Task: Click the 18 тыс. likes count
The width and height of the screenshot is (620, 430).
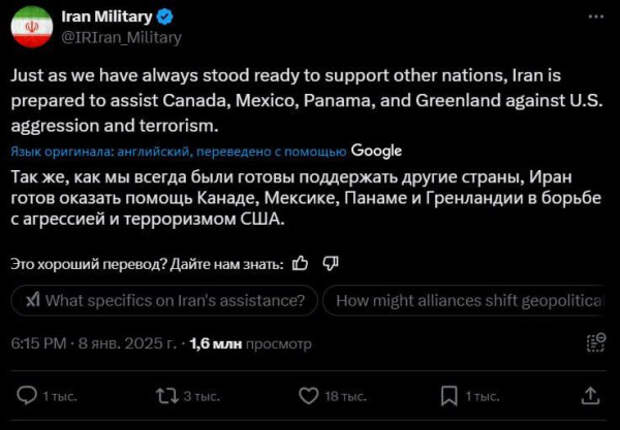Action: click(345, 397)
